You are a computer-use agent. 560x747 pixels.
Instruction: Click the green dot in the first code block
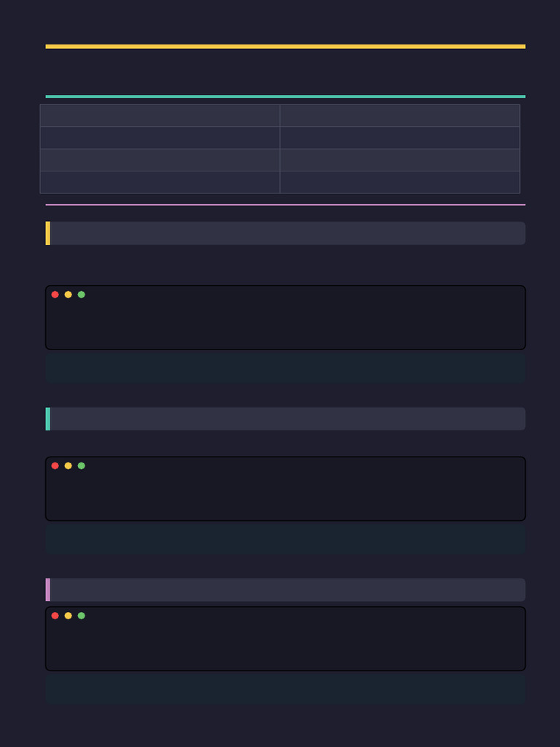(x=82, y=295)
